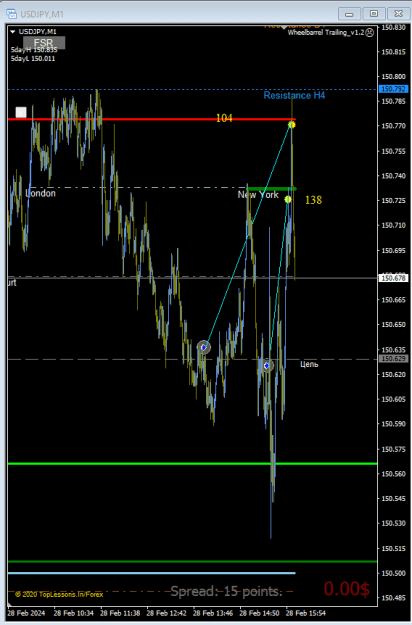Minimize the USDJPY,M1 chart window
This screenshot has height=625, width=412.
pyautogui.click(x=349, y=14)
